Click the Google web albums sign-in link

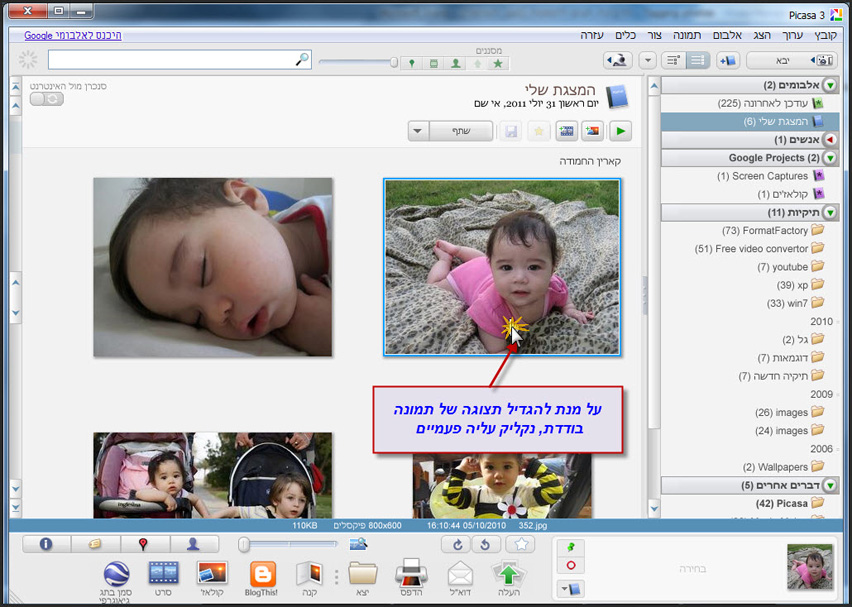point(73,35)
